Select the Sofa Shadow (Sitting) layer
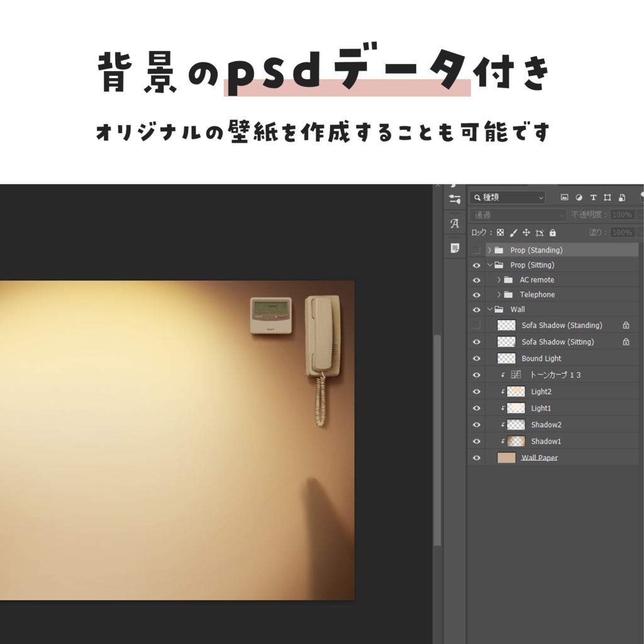The width and height of the screenshot is (644, 644). pyautogui.click(x=553, y=341)
